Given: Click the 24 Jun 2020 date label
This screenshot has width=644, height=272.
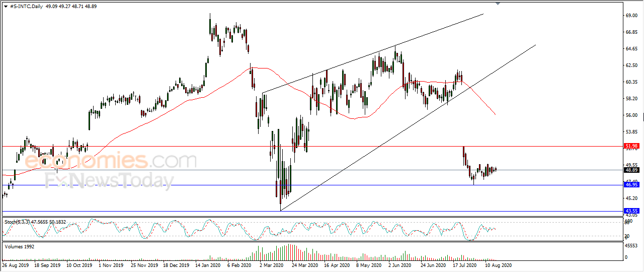Looking at the screenshot, I should [433, 265].
